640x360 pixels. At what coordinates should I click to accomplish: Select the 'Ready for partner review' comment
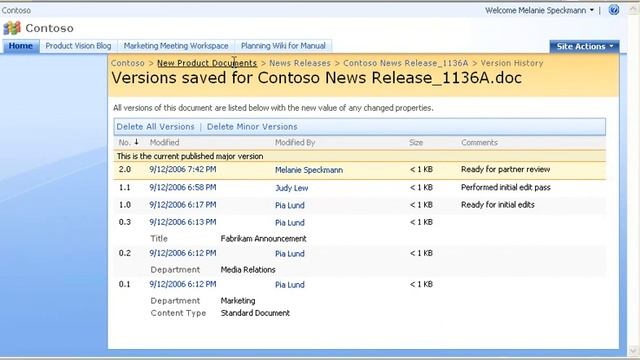click(506, 169)
